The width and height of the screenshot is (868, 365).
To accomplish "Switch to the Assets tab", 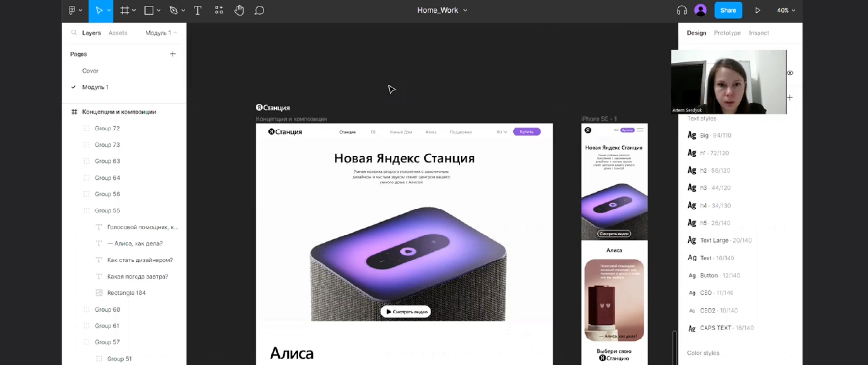I will click(x=118, y=33).
